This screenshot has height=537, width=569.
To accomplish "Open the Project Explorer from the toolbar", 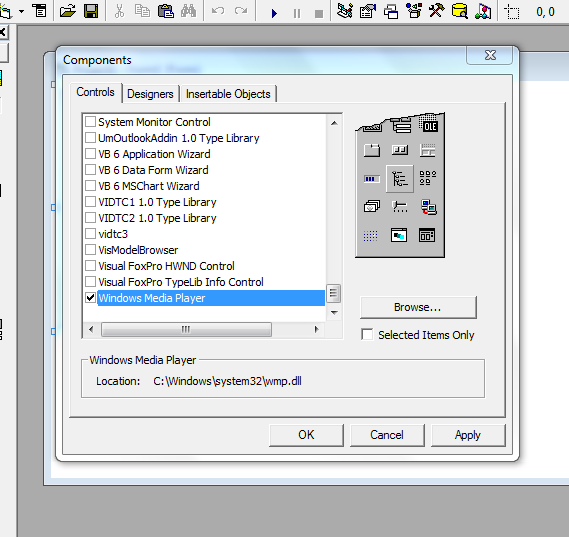I will click(345, 11).
